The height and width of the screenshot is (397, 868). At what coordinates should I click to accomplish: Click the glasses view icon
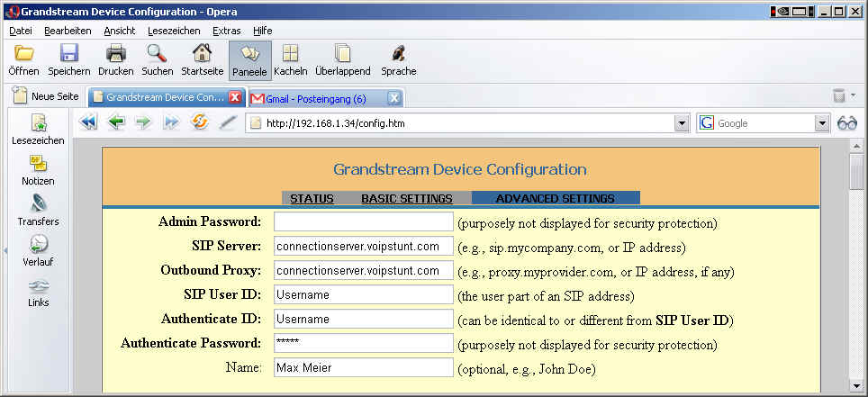point(847,123)
